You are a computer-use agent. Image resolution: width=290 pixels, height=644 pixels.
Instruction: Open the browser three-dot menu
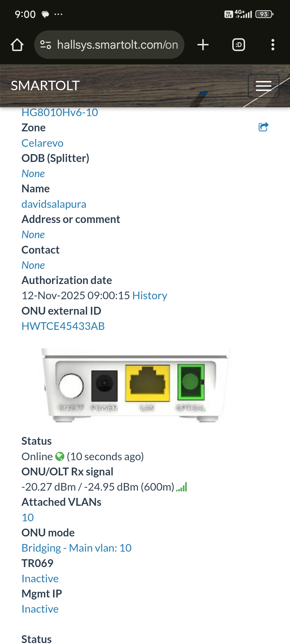272,45
